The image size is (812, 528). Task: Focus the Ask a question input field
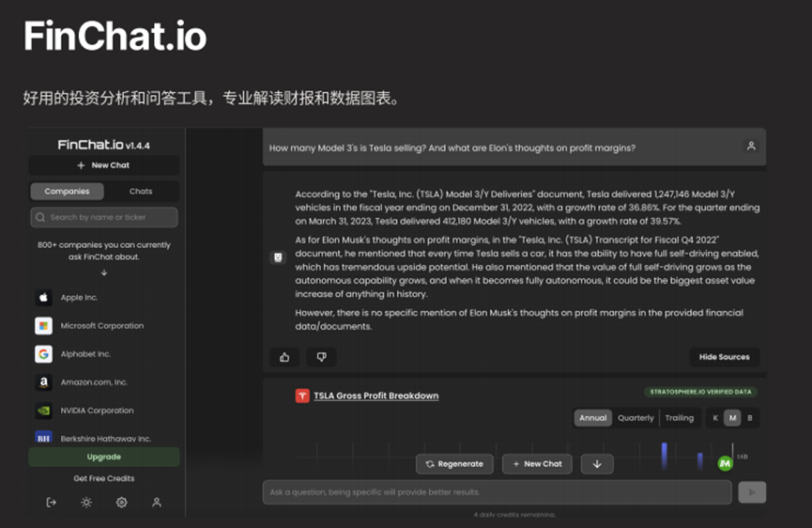[x=498, y=492]
